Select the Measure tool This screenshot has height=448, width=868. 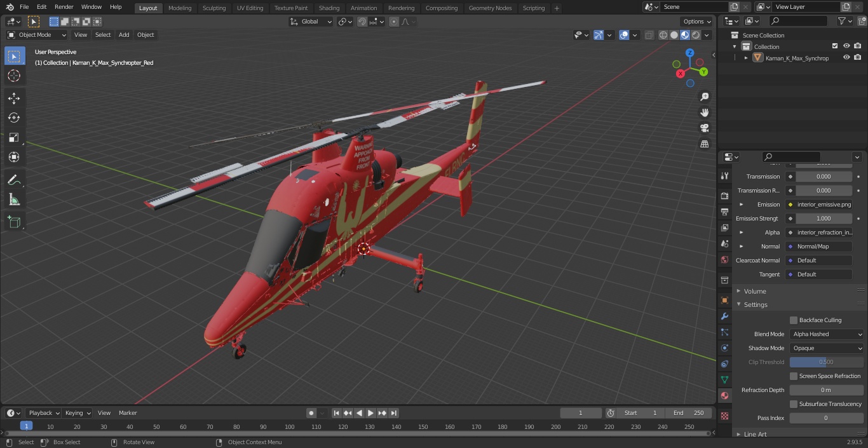pos(14,200)
